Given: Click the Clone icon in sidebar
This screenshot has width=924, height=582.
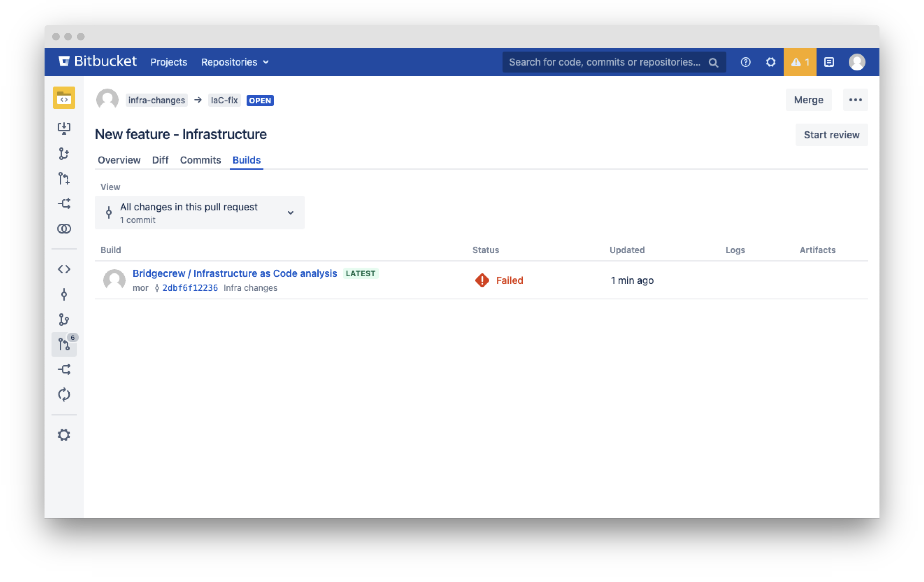Looking at the screenshot, I should [x=64, y=128].
